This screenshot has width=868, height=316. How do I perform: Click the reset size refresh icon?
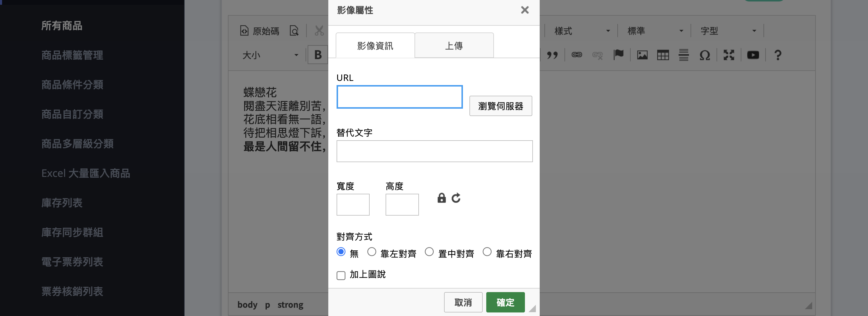click(x=456, y=198)
